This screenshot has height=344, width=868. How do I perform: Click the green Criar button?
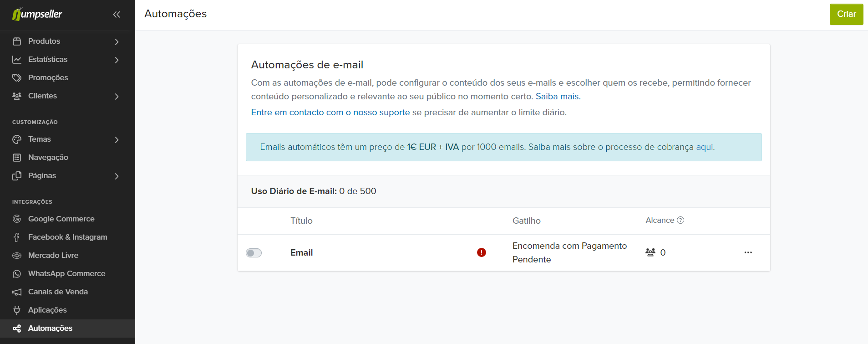[x=846, y=14]
